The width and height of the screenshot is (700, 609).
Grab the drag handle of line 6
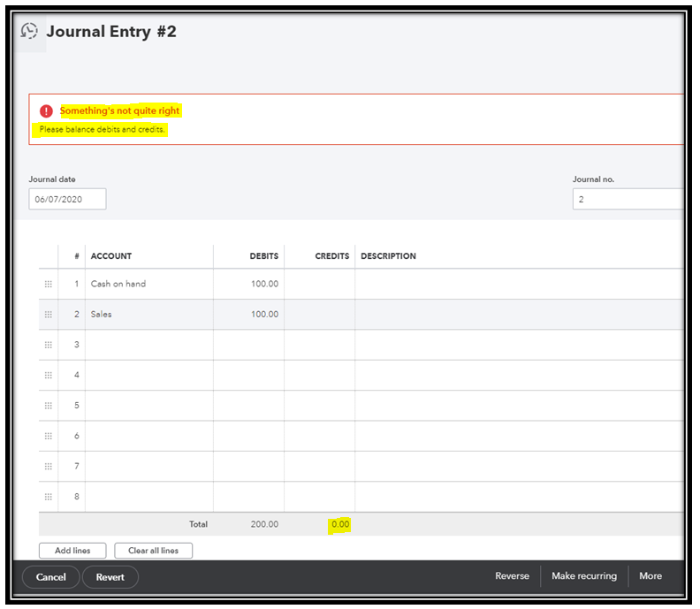49,436
